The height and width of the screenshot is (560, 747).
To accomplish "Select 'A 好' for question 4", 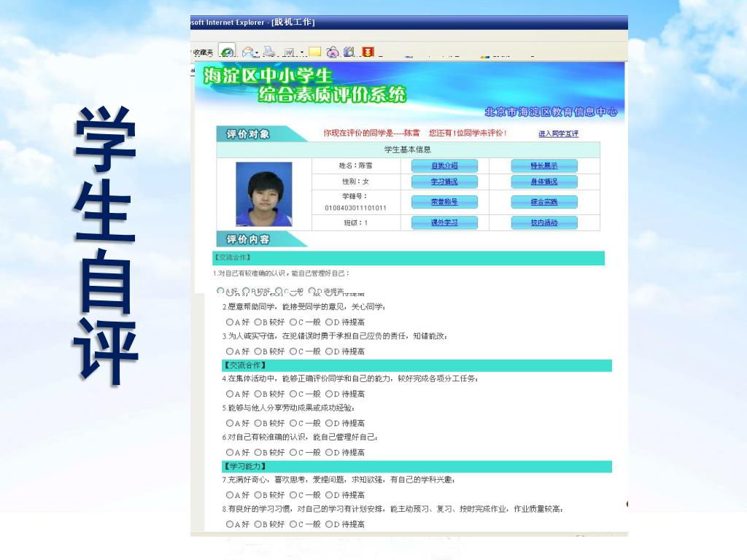I will coord(230,394).
